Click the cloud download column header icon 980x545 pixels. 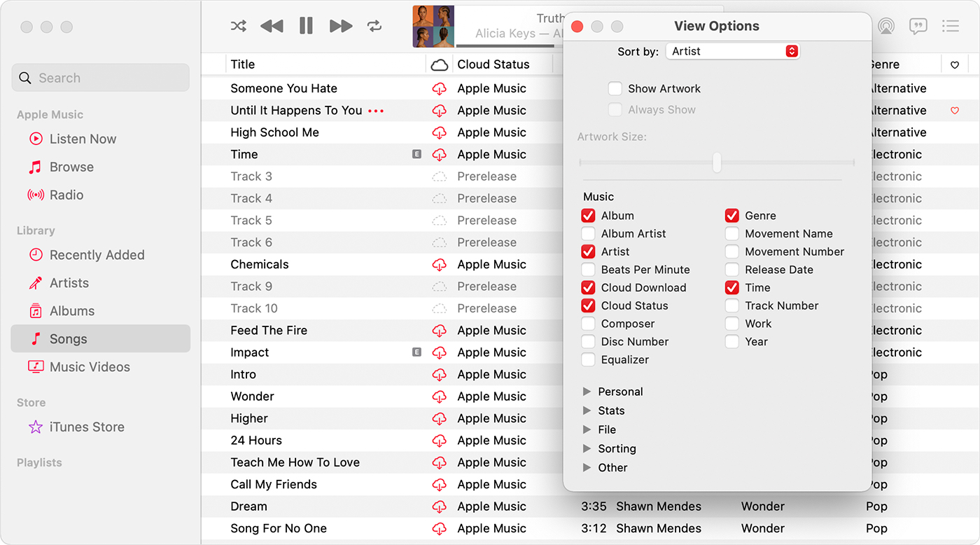click(x=440, y=65)
